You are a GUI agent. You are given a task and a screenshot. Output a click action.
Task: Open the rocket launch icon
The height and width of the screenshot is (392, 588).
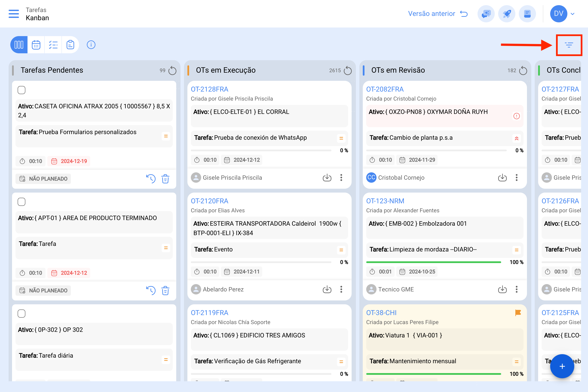point(507,14)
